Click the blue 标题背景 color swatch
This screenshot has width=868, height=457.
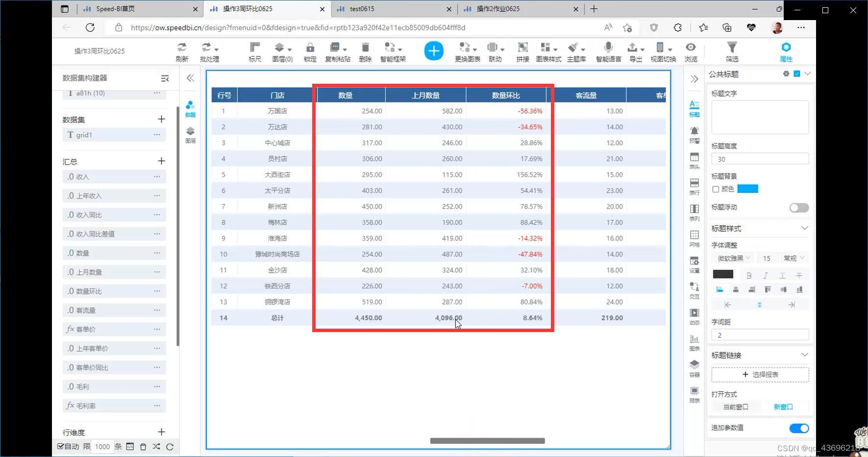coord(747,189)
